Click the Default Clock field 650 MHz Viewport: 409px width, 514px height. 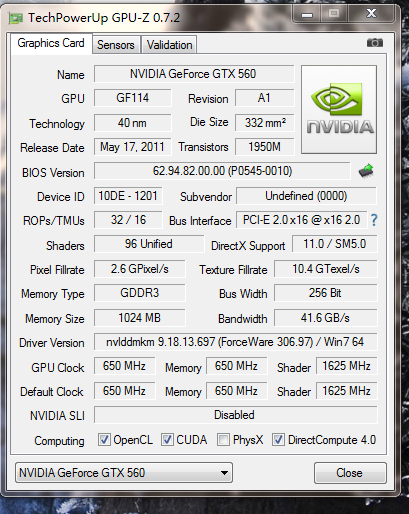[x=125, y=391]
